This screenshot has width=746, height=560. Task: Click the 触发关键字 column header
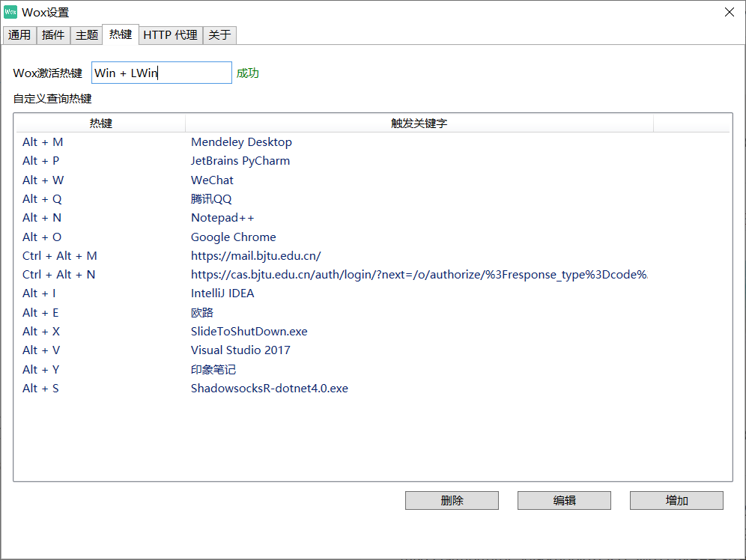(x=419, y=123)
